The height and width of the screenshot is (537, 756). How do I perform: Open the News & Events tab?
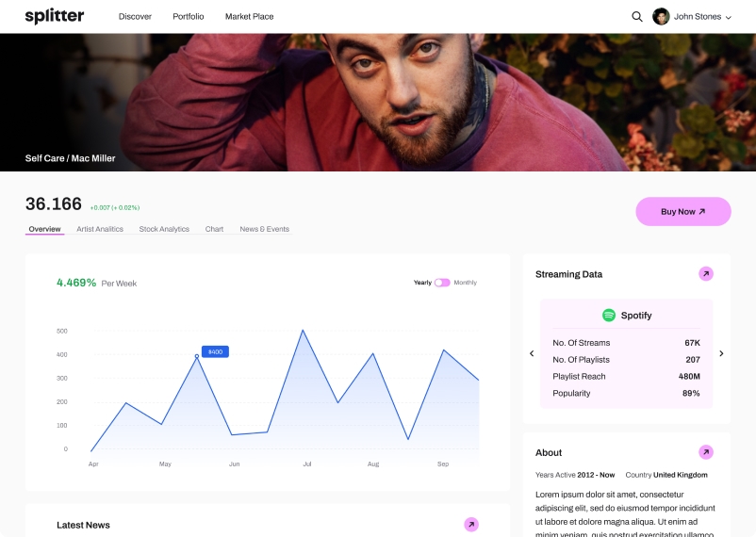point(264,229)
